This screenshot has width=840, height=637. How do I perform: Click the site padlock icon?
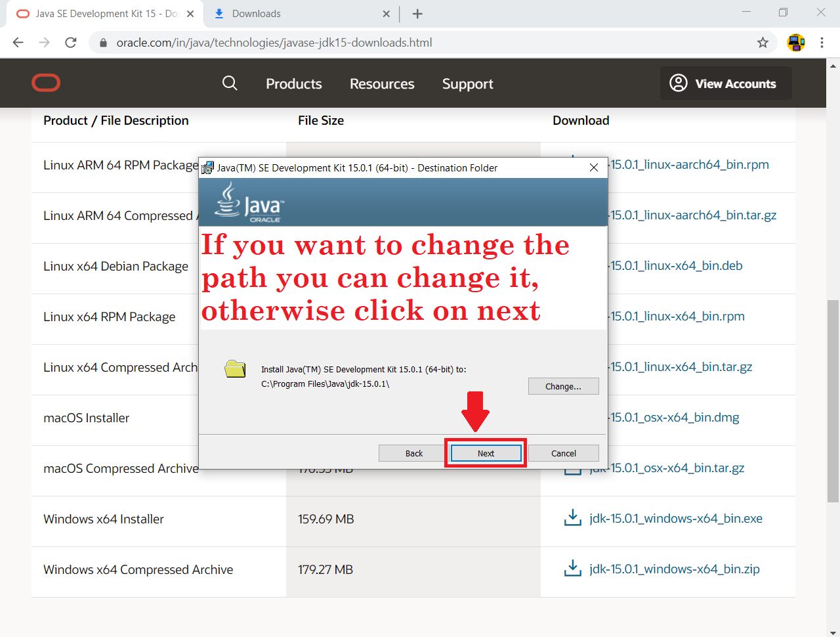103,43
